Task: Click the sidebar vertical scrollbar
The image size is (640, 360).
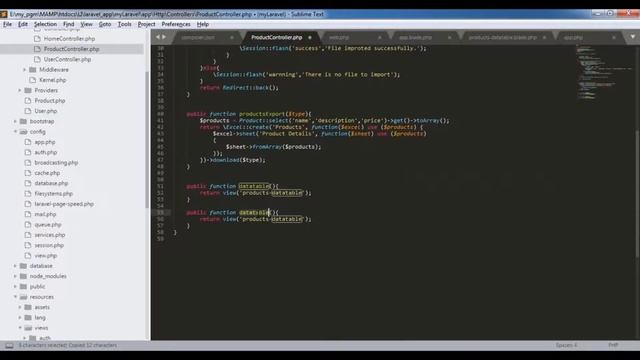Action: click(x=147, y=139)
